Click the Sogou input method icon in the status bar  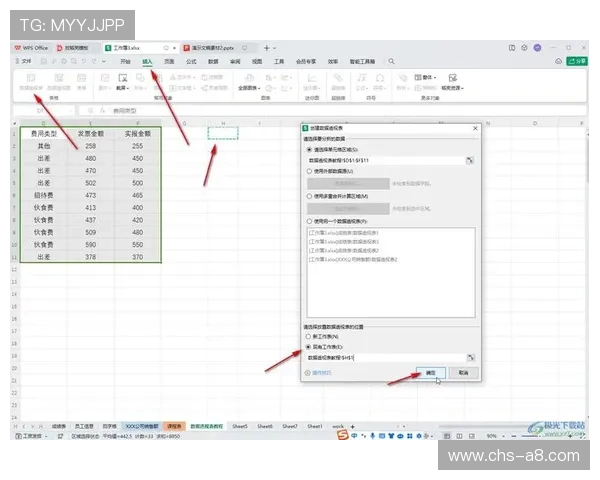343,436
